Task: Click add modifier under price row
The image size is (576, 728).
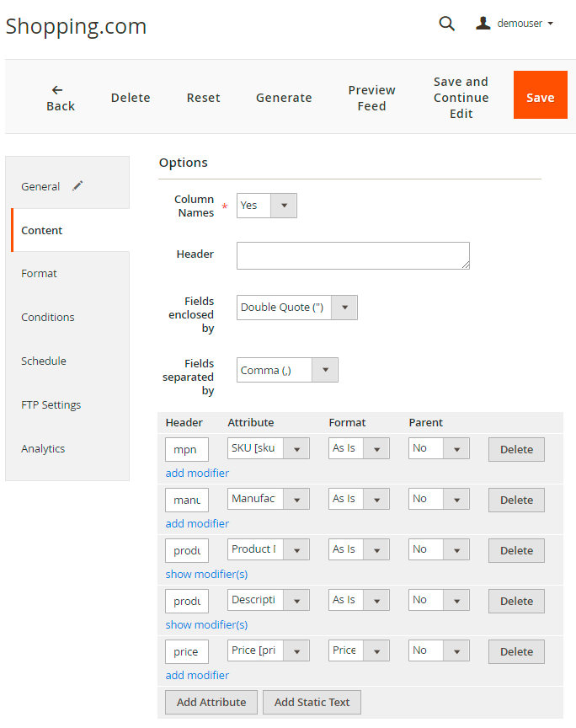Action: 197,675
